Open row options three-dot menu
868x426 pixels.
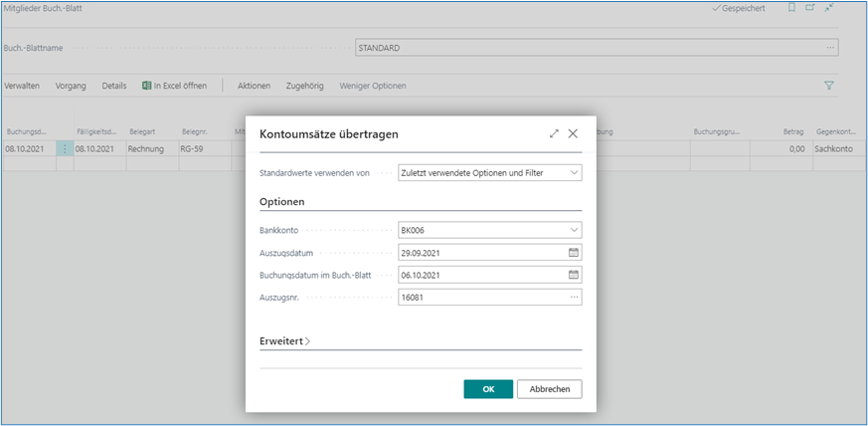point(65,149)
